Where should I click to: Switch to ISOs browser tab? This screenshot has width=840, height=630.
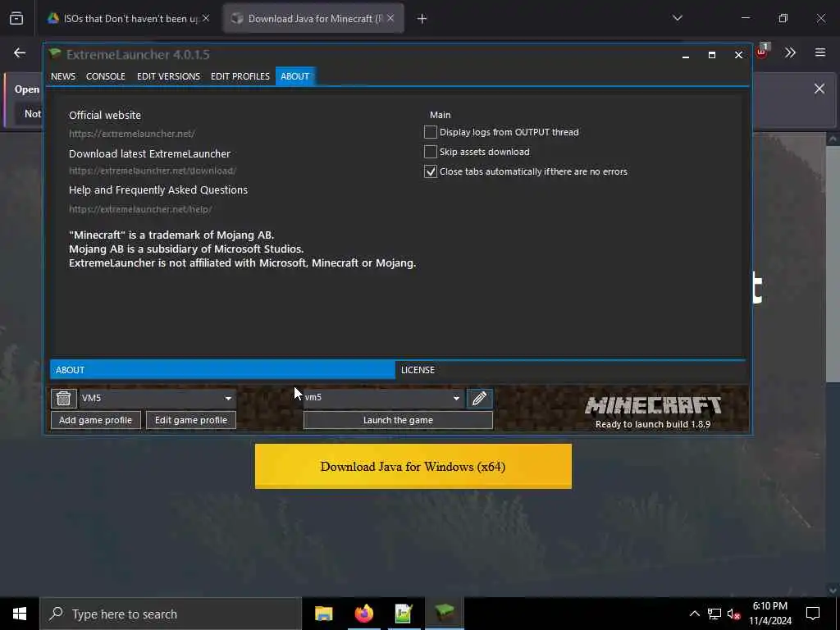coord(129,18)
